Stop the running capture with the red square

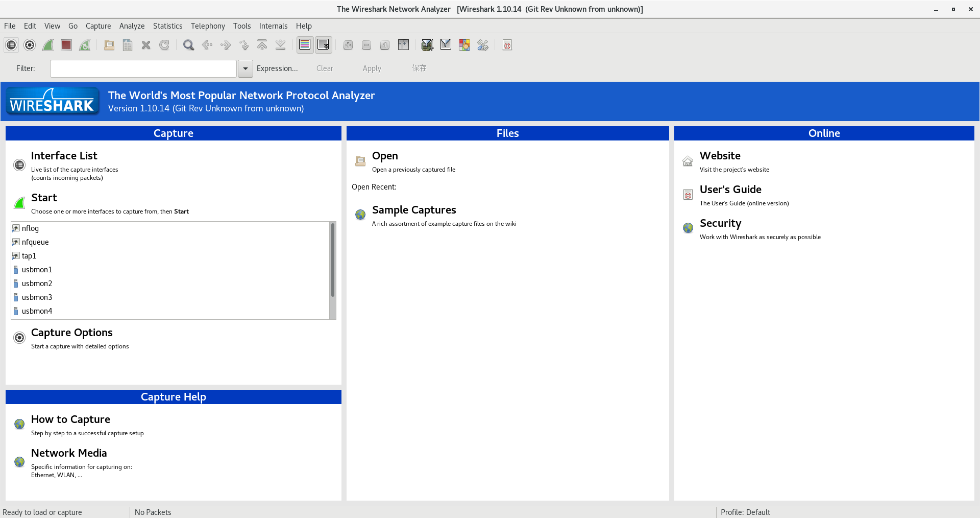tap(66, 45)
